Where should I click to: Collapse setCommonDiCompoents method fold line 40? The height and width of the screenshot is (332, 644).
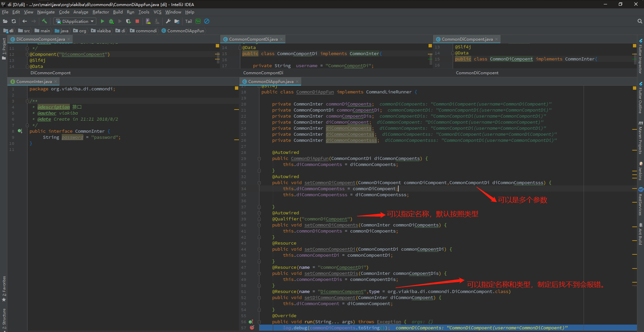pos(259,225)
